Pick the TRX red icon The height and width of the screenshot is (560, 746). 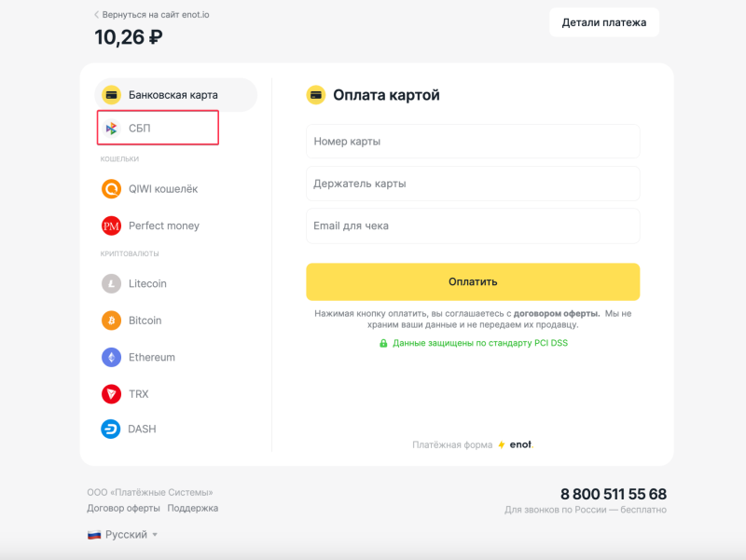pyautogui.click(x=111, y=394)
